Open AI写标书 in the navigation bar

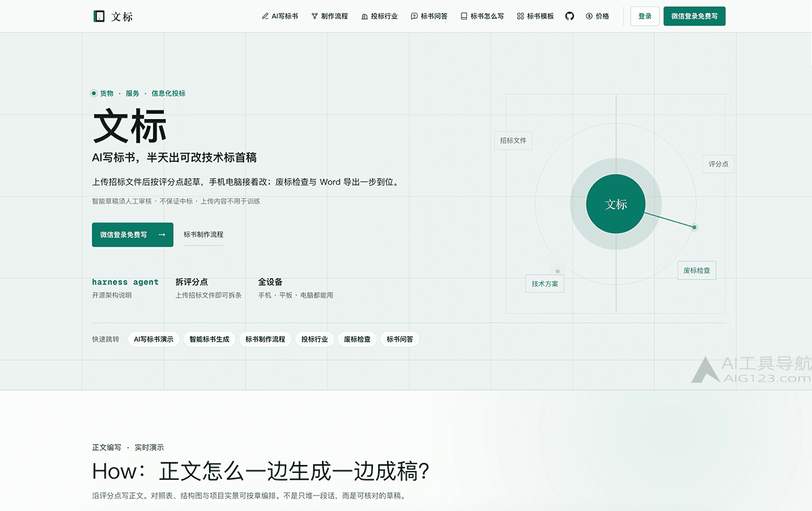click(x=280, y=16)
